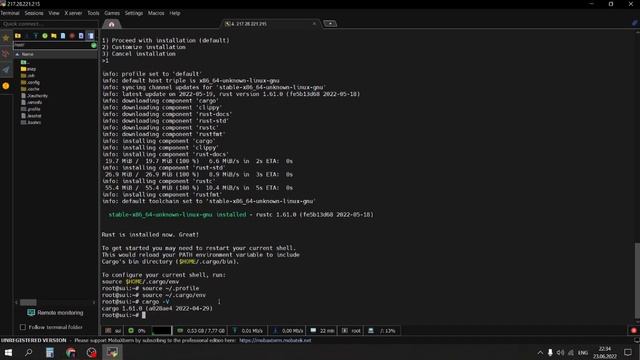Screen dimensions: 640x360
Task: Click the red icon at status bar end
Action: pos(633,331)
